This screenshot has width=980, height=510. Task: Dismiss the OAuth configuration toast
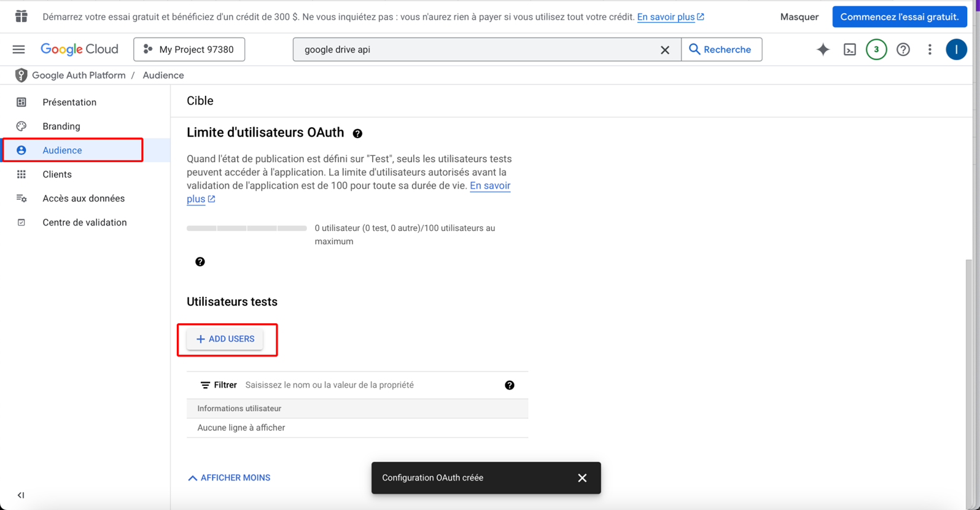pos(582,477)
